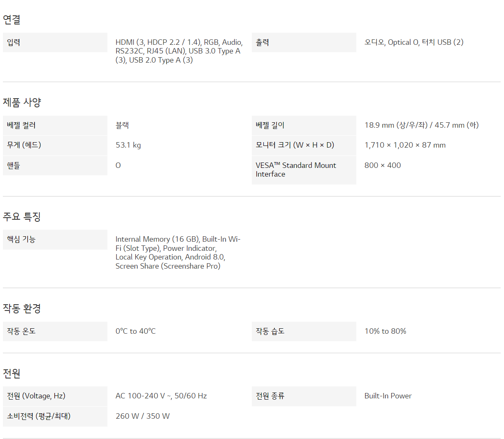Viewport: 504px width, 439px height.
Task: Click the Internal Memory features text
Action: (178, 252)
